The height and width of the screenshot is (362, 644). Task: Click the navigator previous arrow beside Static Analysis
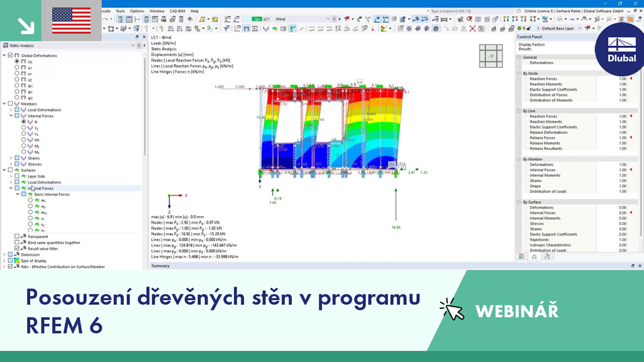click(x=139, y=45)
